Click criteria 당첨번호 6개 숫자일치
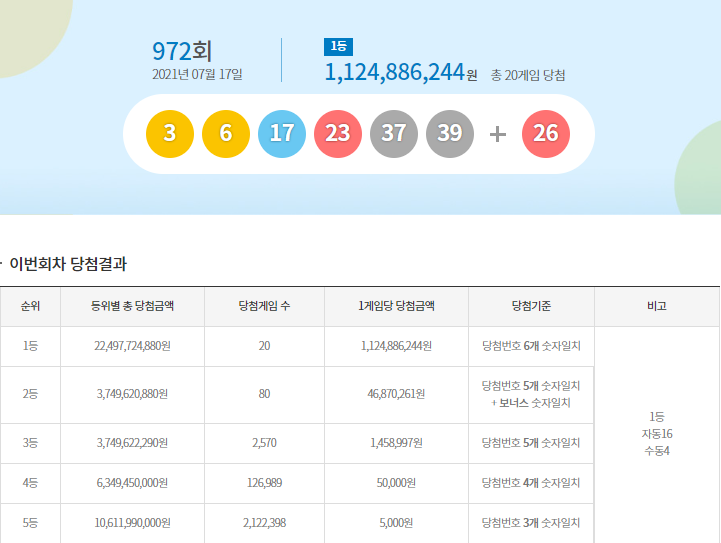The width and height of the screenshot is (721, 543). (x=531, y=346)
